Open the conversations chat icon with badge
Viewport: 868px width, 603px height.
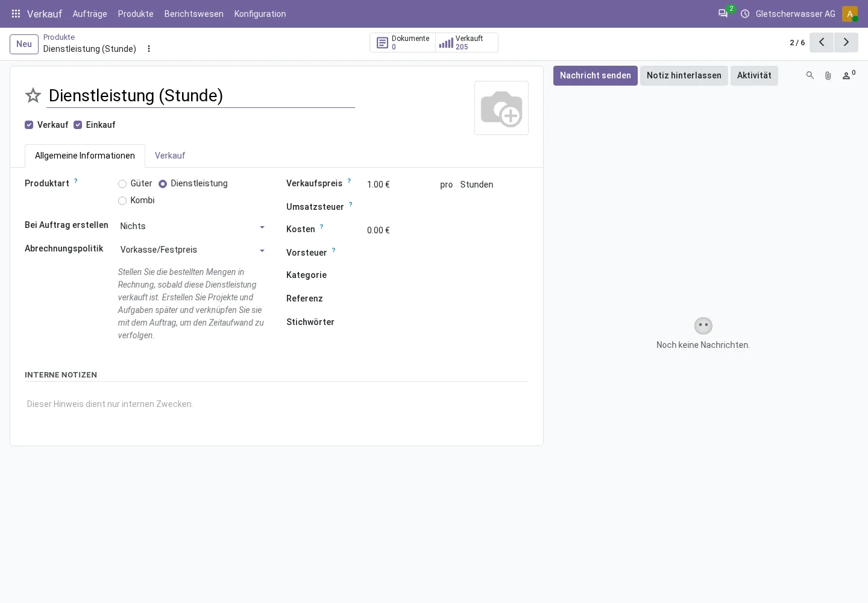tap(723, 13)
